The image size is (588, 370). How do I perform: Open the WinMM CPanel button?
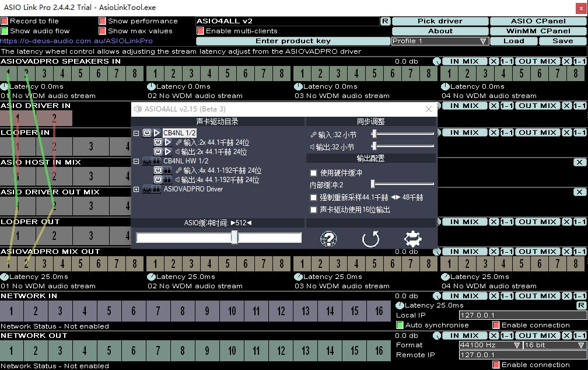point(538,31)
